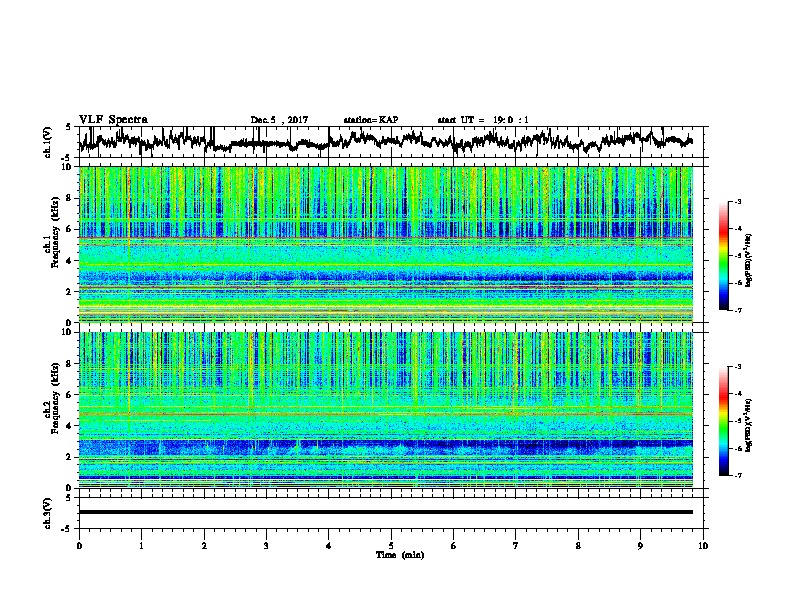Click the "-3" label on ch.1 color bar
792x612 pixels.
738,202
